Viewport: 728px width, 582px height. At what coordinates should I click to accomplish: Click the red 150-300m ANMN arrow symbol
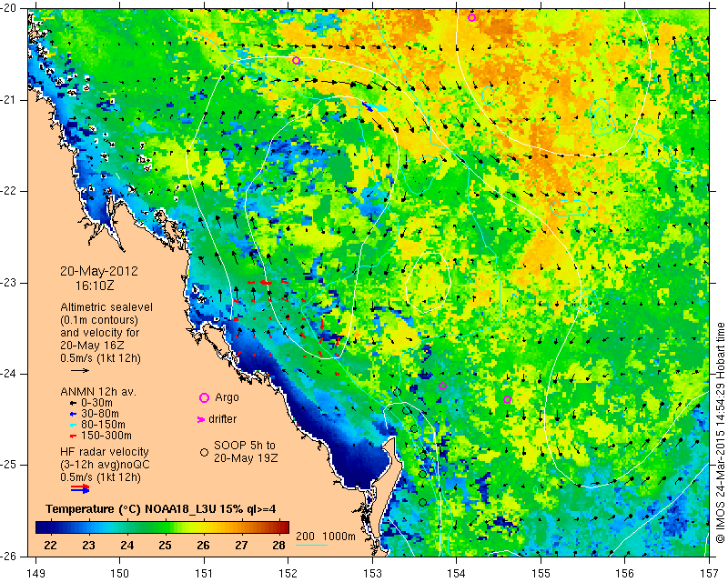[73, 436]
